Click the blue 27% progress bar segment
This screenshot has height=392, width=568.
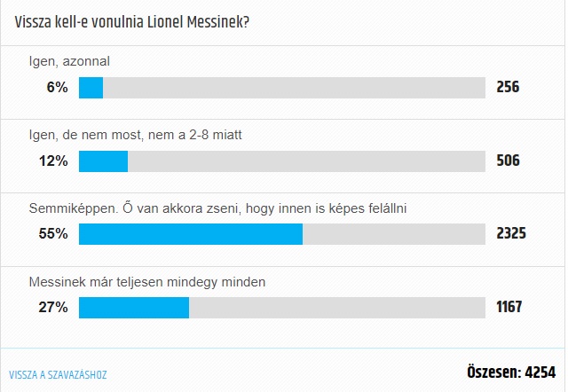[134, 308]
